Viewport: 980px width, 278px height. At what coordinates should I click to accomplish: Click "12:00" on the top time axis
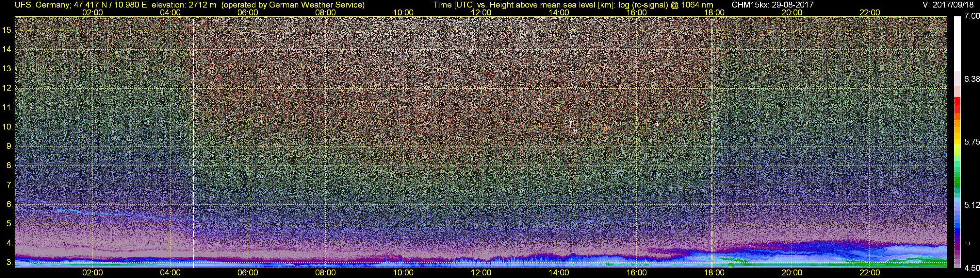481,12
